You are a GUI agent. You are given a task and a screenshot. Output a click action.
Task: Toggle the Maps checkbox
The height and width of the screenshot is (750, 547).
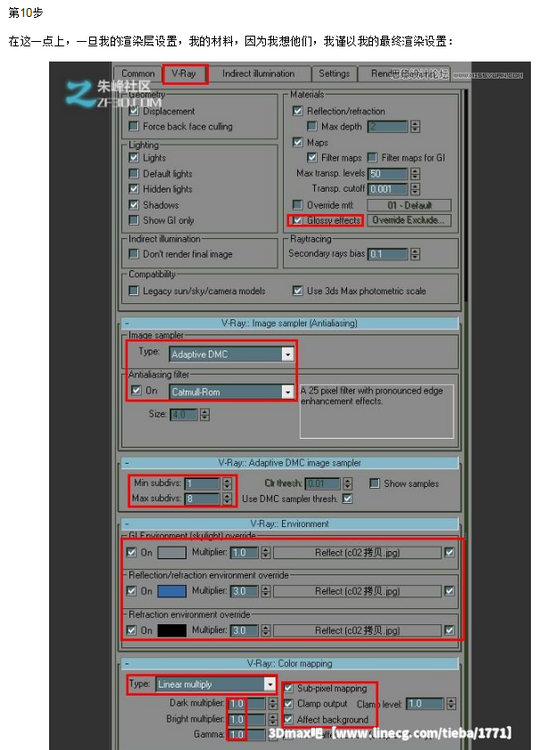(297, 142)
